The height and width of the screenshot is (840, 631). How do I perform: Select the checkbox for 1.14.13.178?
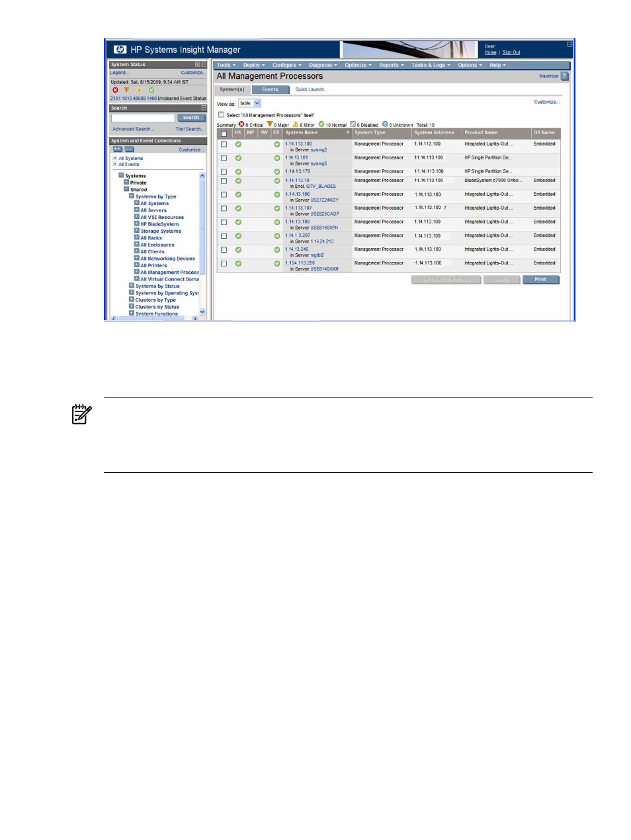click(x=224, y=172)
